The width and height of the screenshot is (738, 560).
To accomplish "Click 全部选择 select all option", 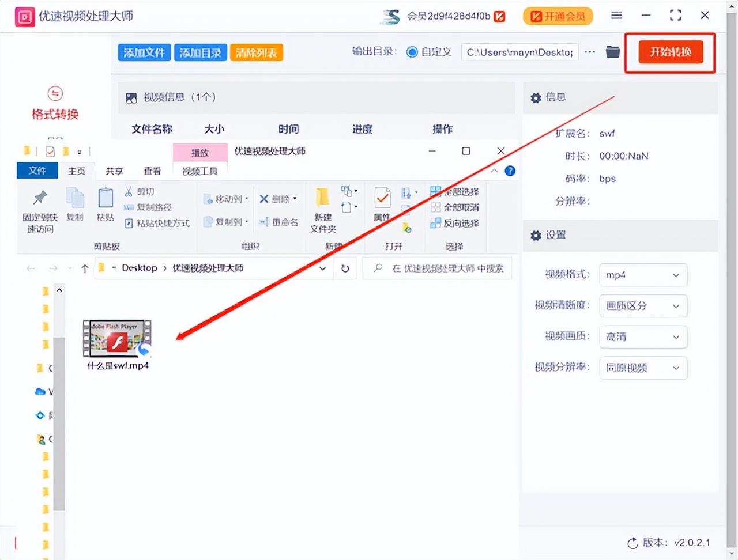I will tap(455, 192).
